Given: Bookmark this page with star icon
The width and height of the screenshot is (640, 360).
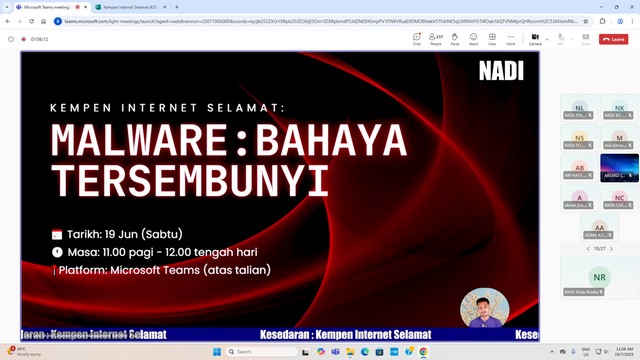Looking at the screenshot, I should click(586, 21).
